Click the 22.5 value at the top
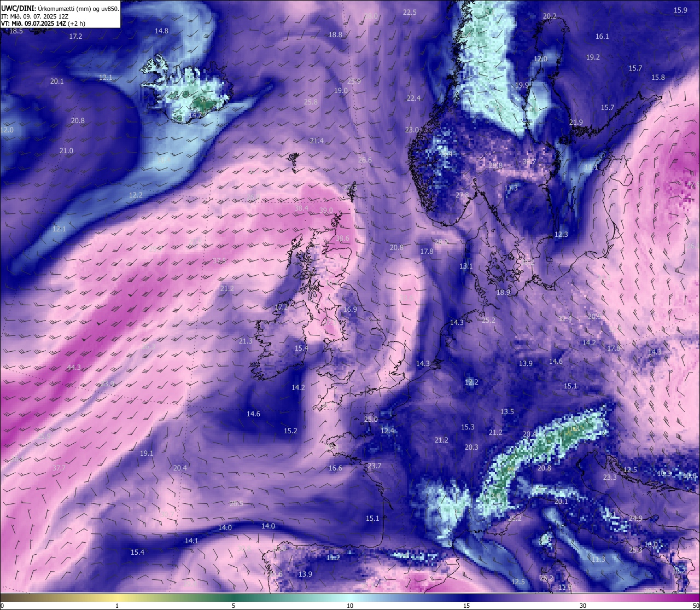The height and width of the screenshot is (610, 700). point(410,13)
